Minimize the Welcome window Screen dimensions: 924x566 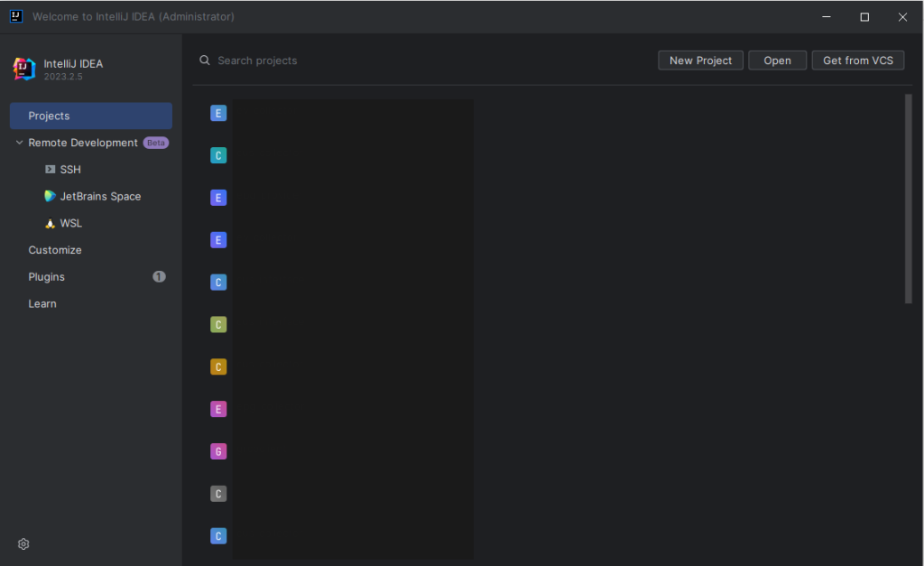827,16
